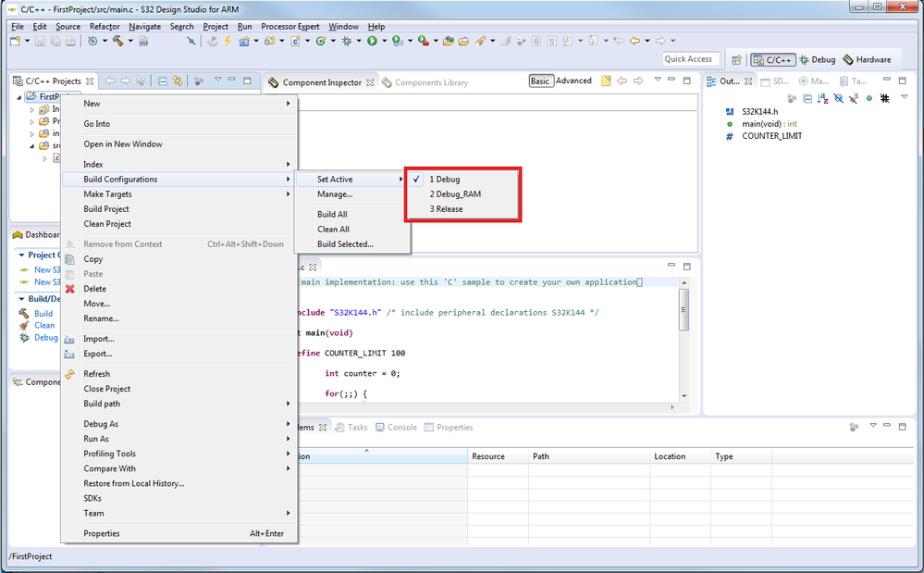Collapse the FirstProject tree node arrow
This screenshot has height=573, width=924.
(20, 97)
